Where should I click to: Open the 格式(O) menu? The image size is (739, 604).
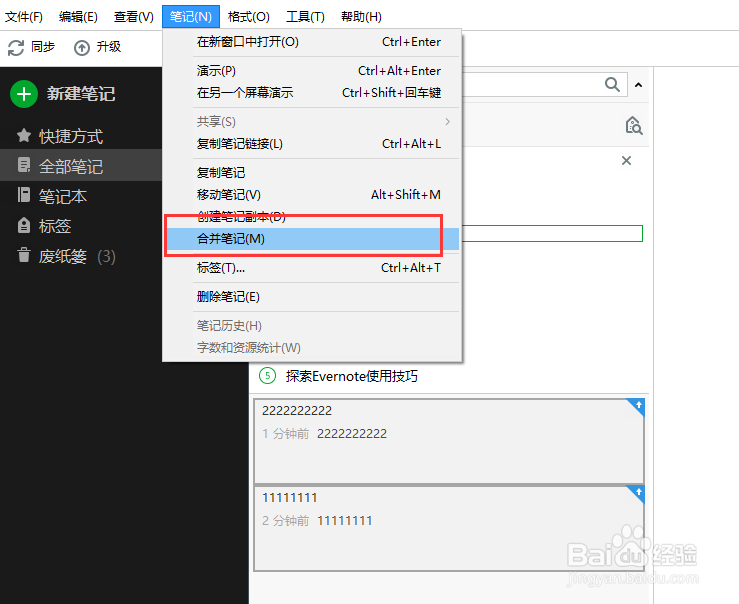(248, 17)
